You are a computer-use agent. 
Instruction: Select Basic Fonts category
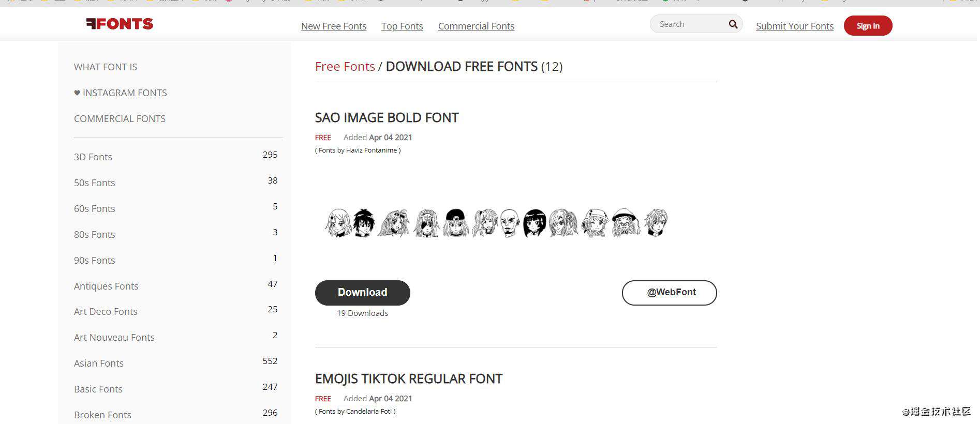pyautogui.click(x=98, y=389)
